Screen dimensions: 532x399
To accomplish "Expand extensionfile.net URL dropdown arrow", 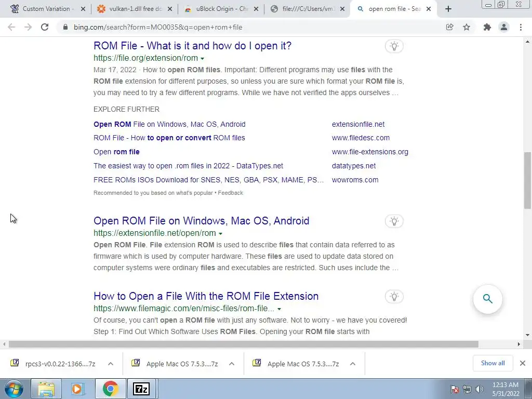I will click(220, 233).
